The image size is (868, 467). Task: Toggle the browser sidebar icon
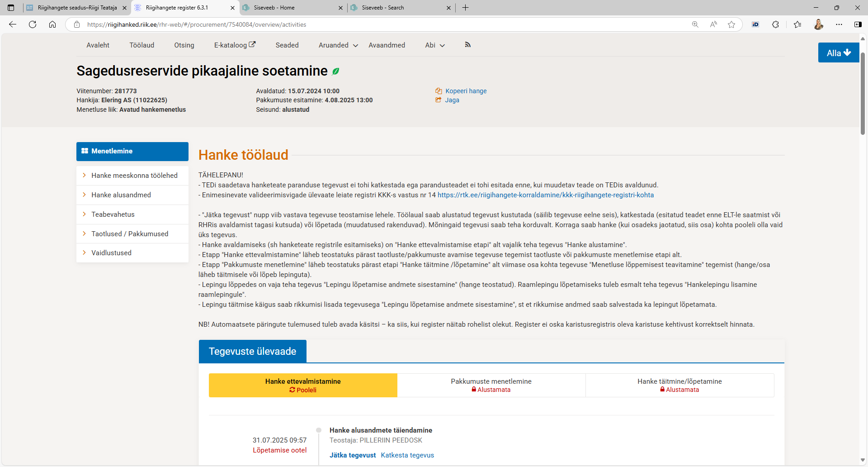[858, 24]
